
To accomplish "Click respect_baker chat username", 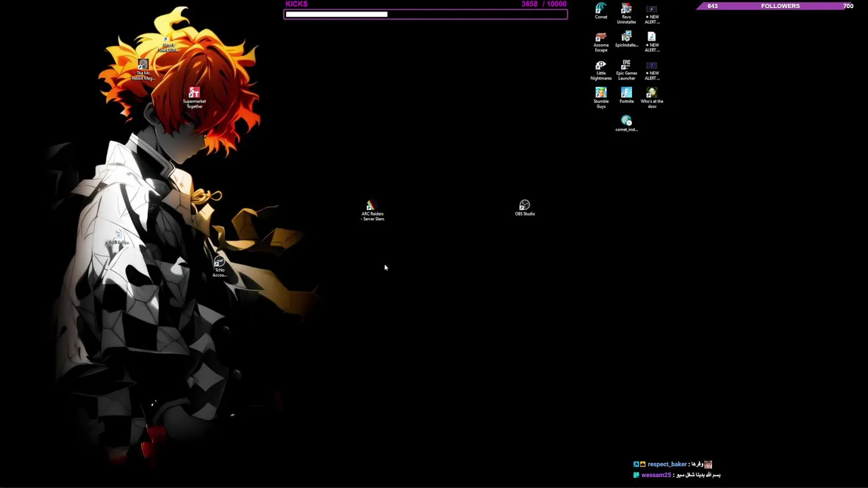I will point(667,464).
